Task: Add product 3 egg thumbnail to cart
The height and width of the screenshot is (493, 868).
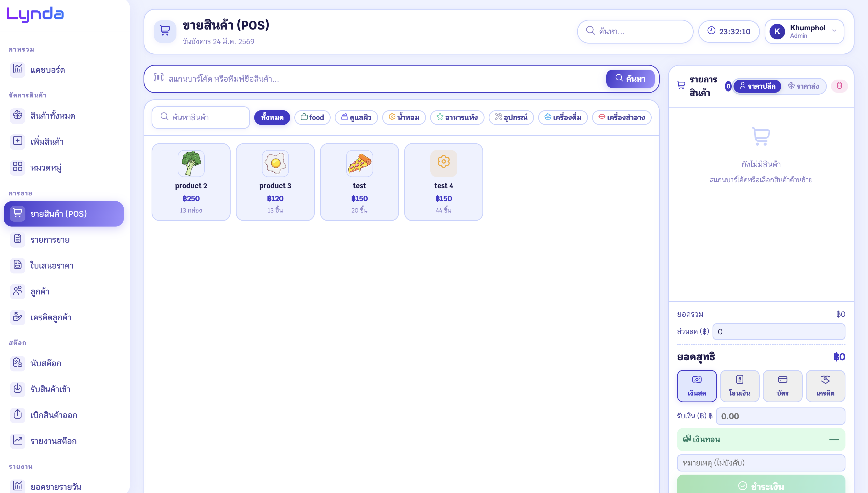Action: coord(275,164)
